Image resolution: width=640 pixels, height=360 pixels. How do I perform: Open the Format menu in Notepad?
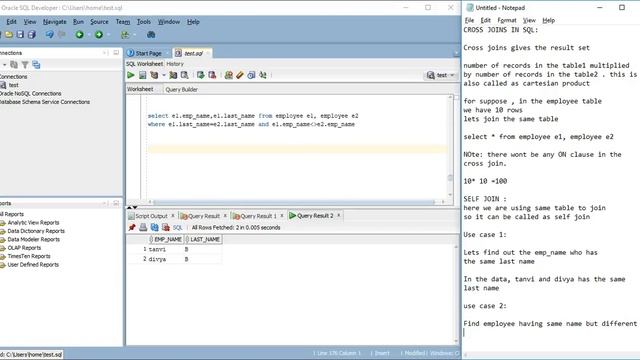(507, 20)
